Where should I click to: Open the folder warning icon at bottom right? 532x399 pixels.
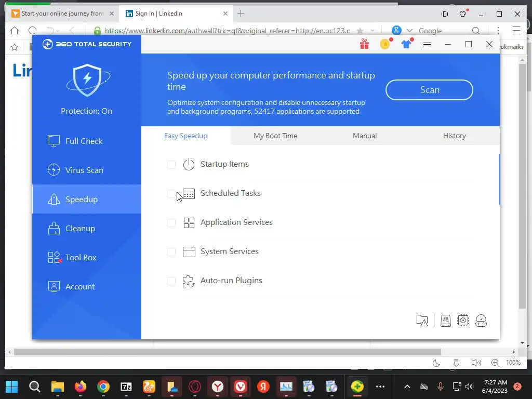422,321
